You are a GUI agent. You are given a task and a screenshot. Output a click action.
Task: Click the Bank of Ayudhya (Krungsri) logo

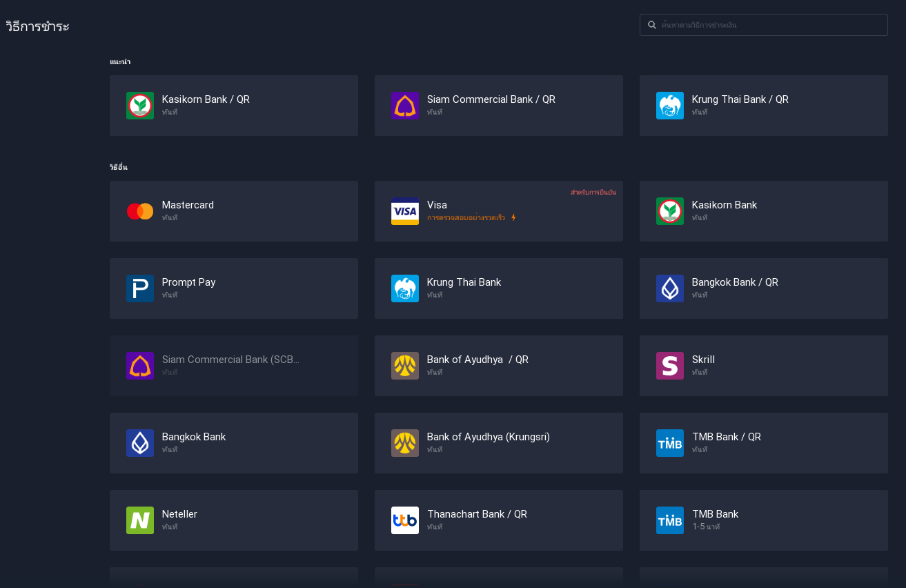[x=405, y=443]
